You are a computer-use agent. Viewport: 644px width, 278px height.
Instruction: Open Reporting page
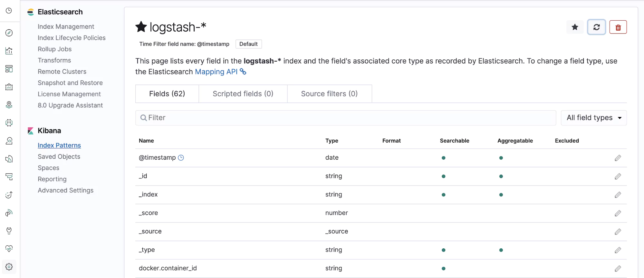52,179
